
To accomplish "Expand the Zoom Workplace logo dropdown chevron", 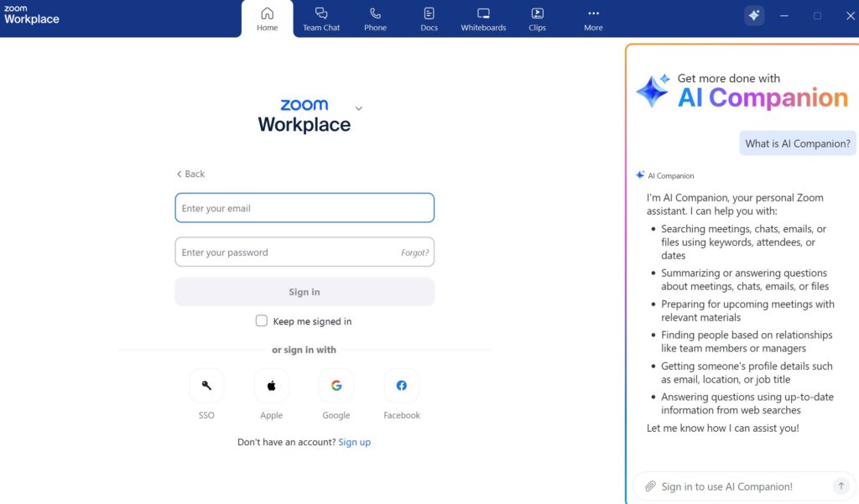I will pos(358,108).
